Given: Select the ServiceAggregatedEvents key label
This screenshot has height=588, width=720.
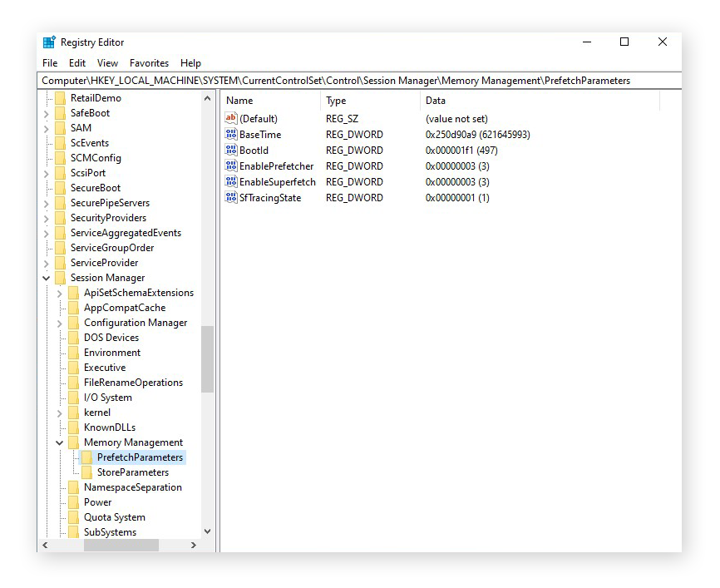Looking at the screenshot, I should (x=126, y=233).
